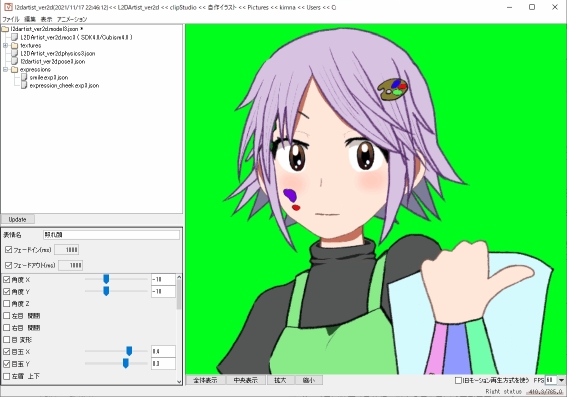The width and height of the screenshot is (567, 397).
Task: Click the parameter list scroll-up arrow
Action: point(179,278)
